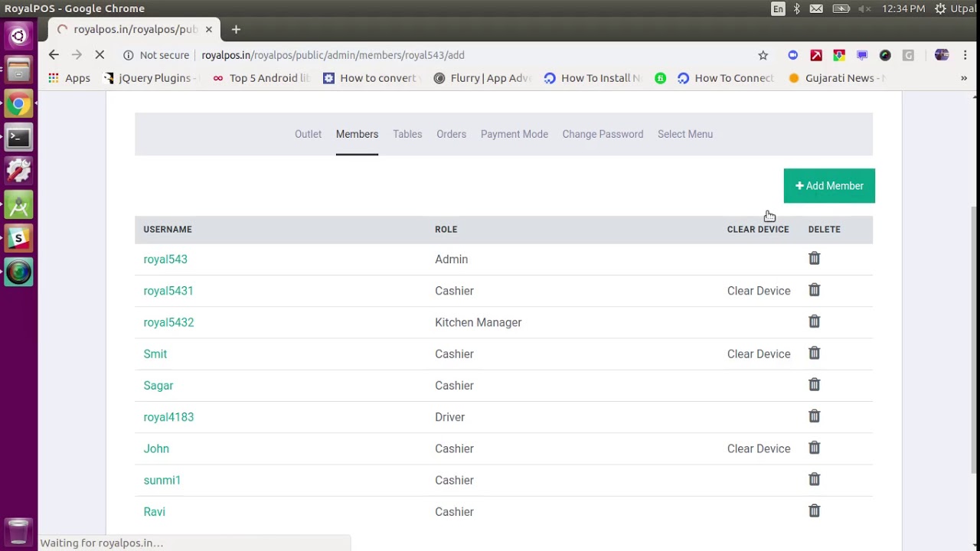Show site info for Not secure

pyautogui.click(x=156, y=55)
